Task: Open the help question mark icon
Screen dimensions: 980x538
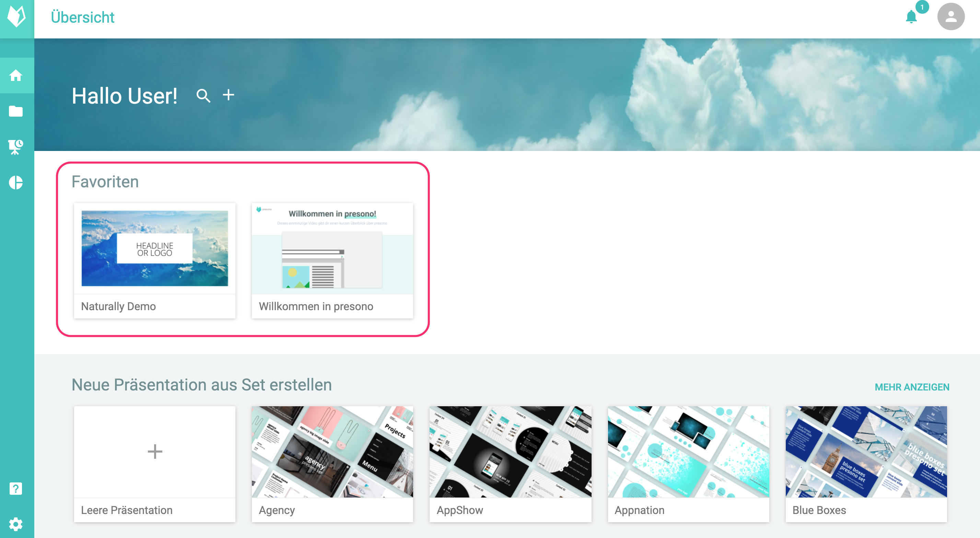Action: [16, 489]
